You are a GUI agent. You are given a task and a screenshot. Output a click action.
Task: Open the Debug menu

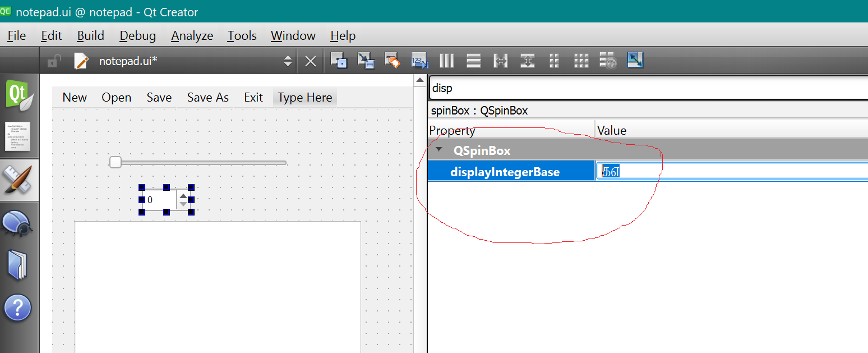pyautogui.click(x=138, y=35)
